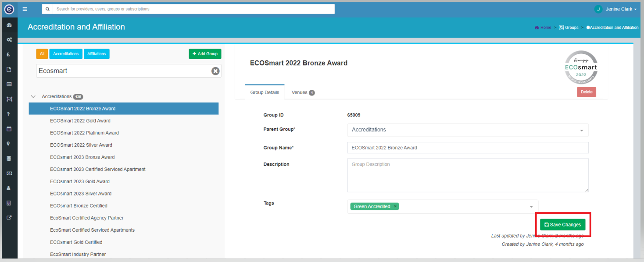Open the groups object-group sidebar icon
This screenshot has height=262, width=644.
[9, 99]
